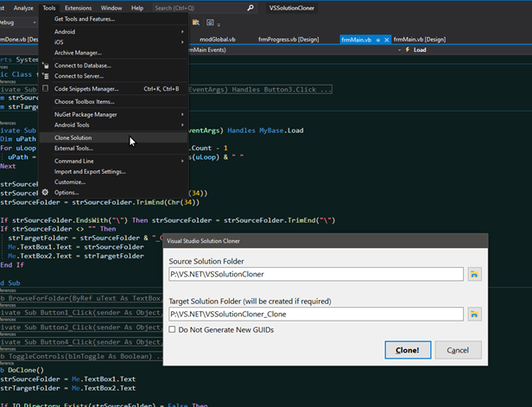Click the Cancel button

(458, 350)
